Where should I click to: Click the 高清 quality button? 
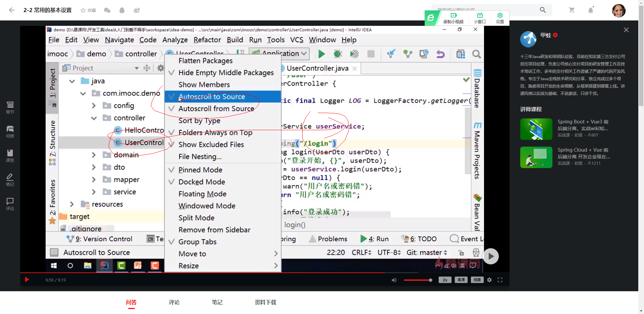[461, 280]
